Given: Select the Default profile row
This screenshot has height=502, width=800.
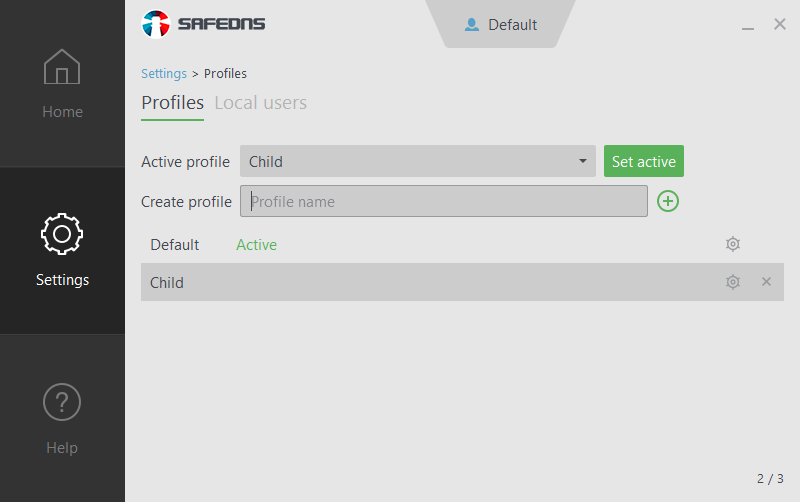Looking at the screenshot, I should [175, 244].
